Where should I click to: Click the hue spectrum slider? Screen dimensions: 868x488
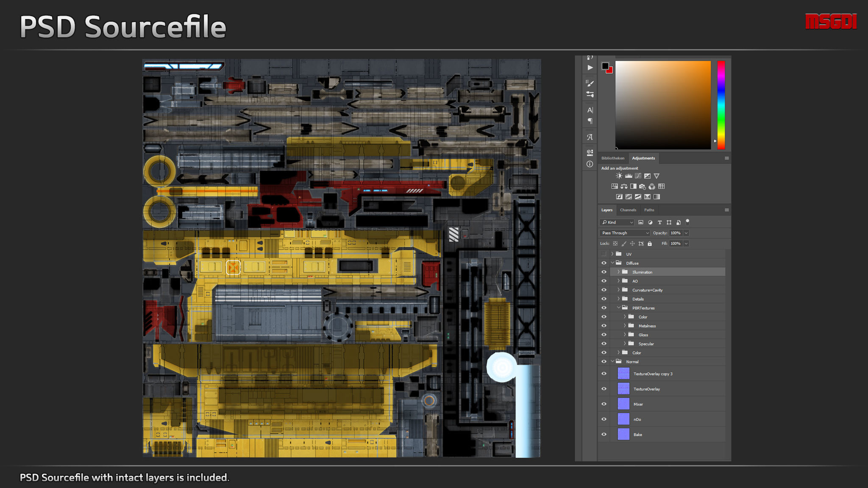(721, 105)
